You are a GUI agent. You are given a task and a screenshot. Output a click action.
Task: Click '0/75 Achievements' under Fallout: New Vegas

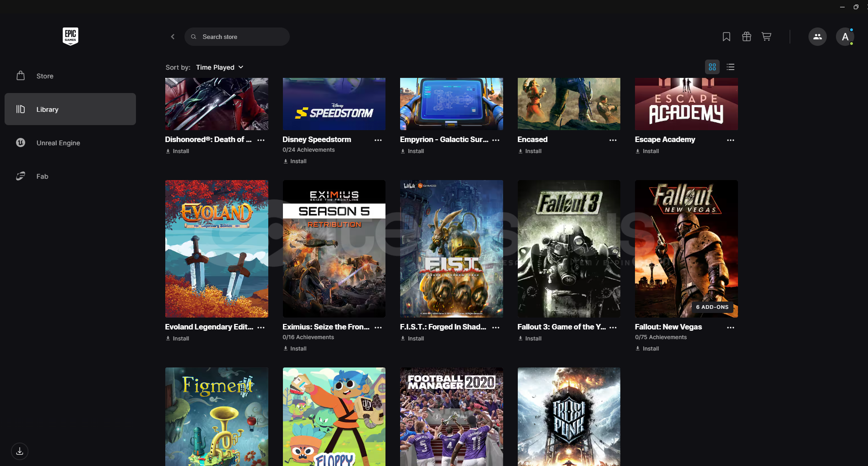tap(661, 337)
